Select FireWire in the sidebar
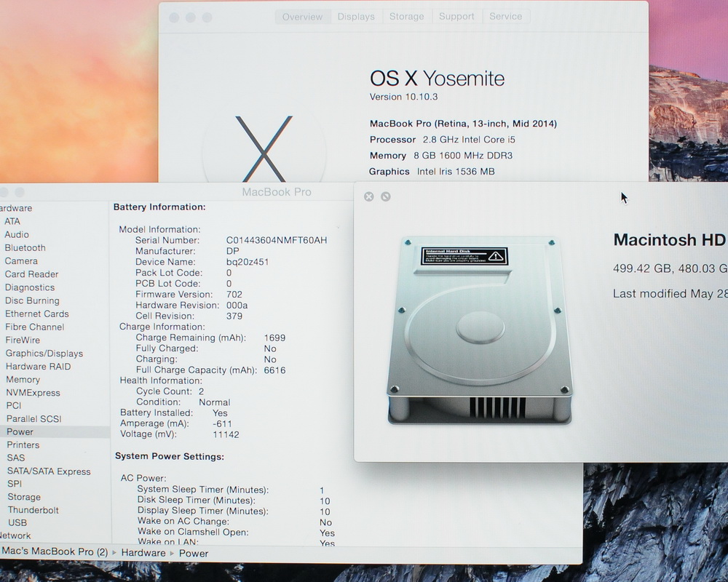Screen dimensions: 728x582 (23, 340)
